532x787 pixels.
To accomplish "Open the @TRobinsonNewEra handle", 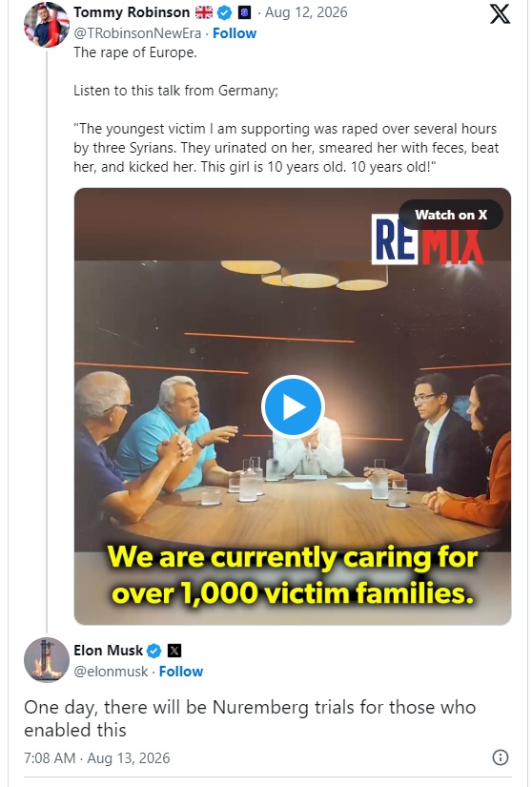I will click(x=137, y=33).
